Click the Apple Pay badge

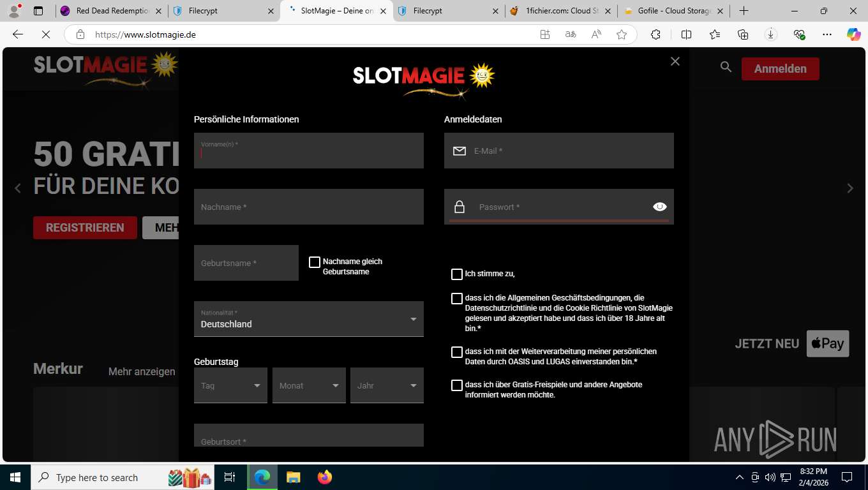point(827,343)
